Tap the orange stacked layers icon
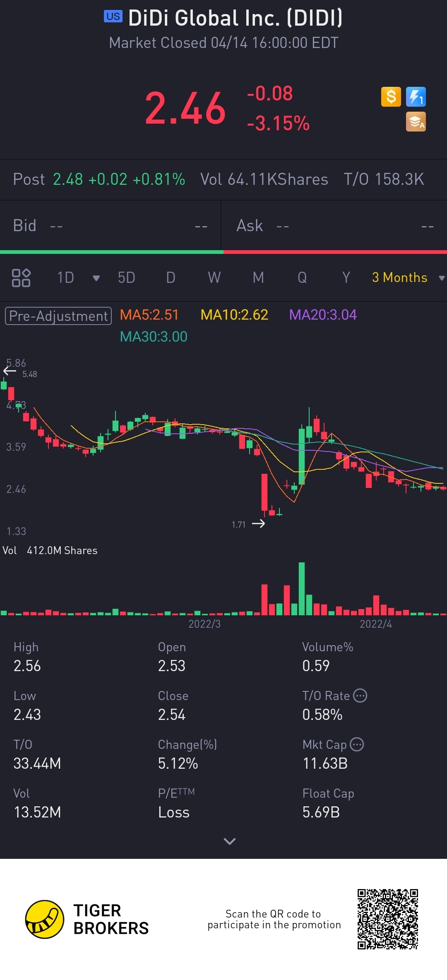Image resolution: width=447 pixels, height=980 pixels. (x=416, y=122)
